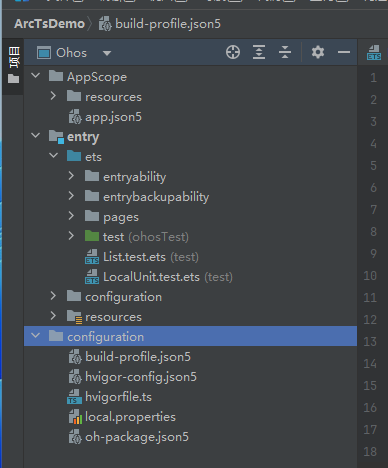Click build-profile.json5 breadcrumb at top
This screenshot has height=468, width=388.
point(168,24)
